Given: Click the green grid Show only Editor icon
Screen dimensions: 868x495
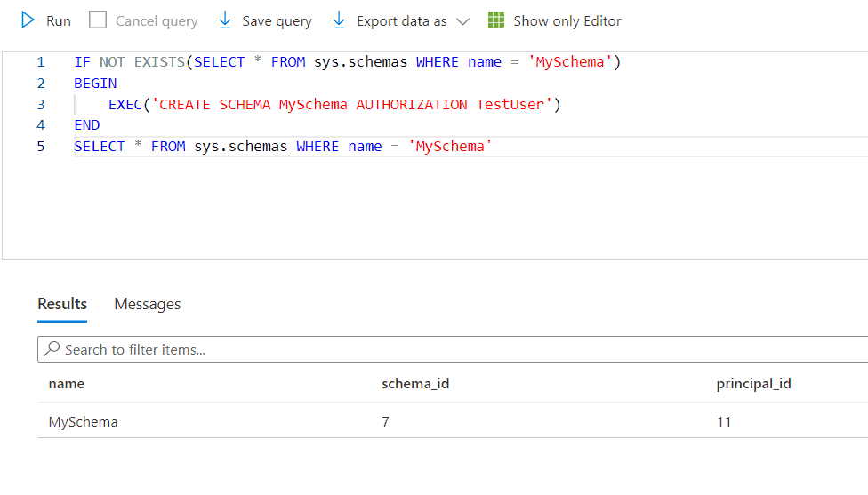Looking at the screenshot, I should 496,20.
